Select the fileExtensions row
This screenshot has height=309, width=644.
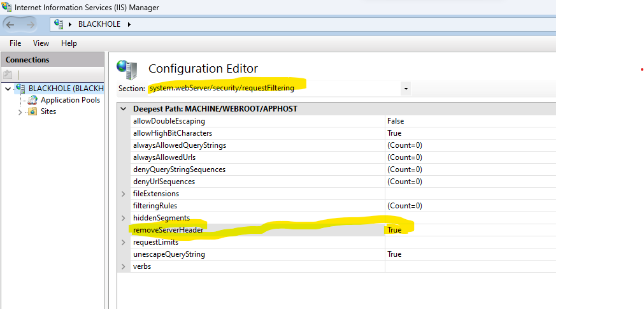343,194
